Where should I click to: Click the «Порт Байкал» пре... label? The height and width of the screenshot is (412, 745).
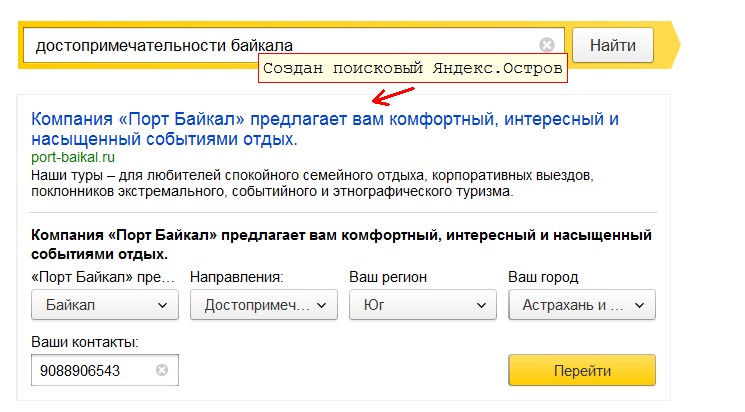click(104, 277)
